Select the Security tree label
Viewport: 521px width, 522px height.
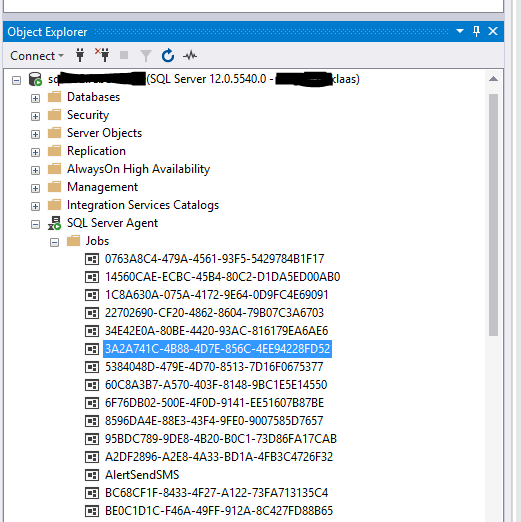(88, 115)
